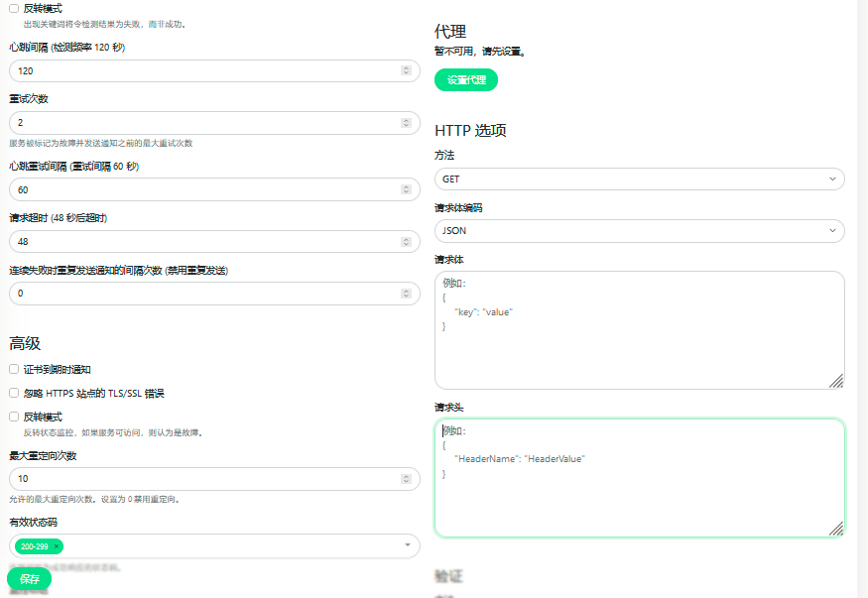Click the stepper on 重试次数 field
This screenshot has width=868, height=598.
406,123
